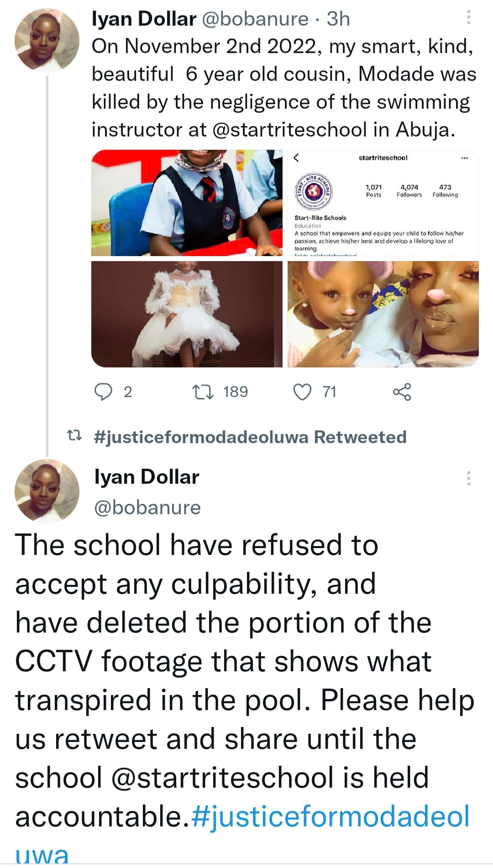The image size is (493, 868).
Task: Open the three-dot menu on second tweet
Action: 468,478
